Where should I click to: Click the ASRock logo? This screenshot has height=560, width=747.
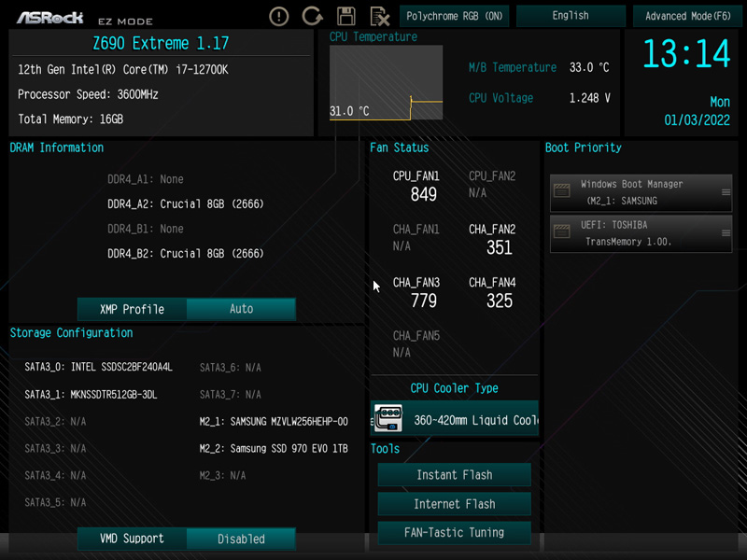50,18
